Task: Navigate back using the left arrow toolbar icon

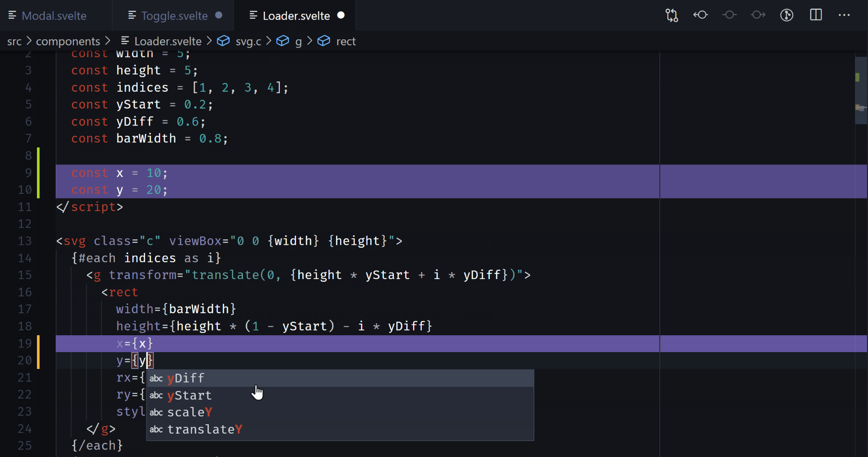Action: click(700, 15)
